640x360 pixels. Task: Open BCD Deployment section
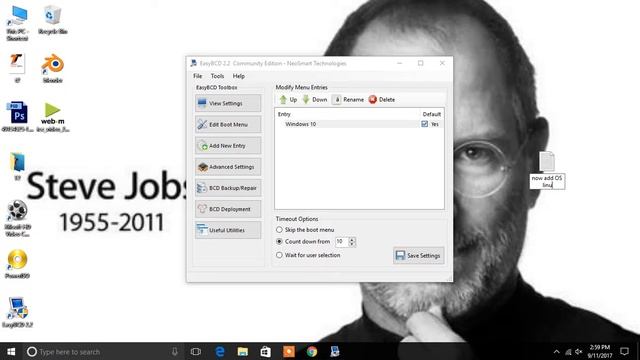[228, 209]
